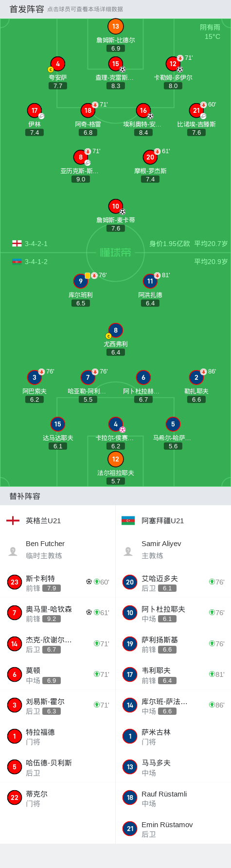Image resolution: width=231 pixels, height=868 pixels.
Task: View coach Ben Futcher profile
Action: (58, 549)
